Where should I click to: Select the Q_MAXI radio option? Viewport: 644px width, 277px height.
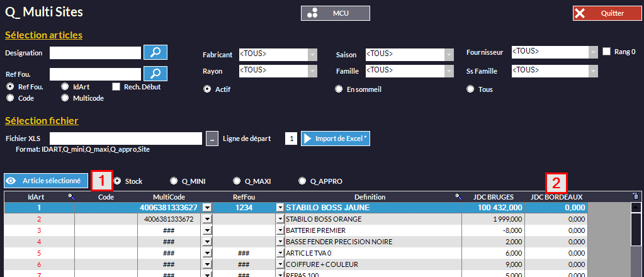coord(237,181)
